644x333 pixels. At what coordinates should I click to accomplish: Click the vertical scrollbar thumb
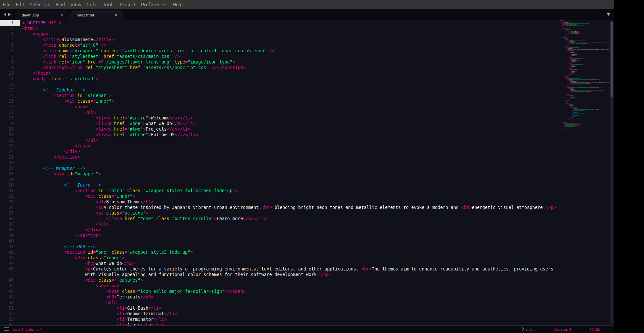pos(611,59)
